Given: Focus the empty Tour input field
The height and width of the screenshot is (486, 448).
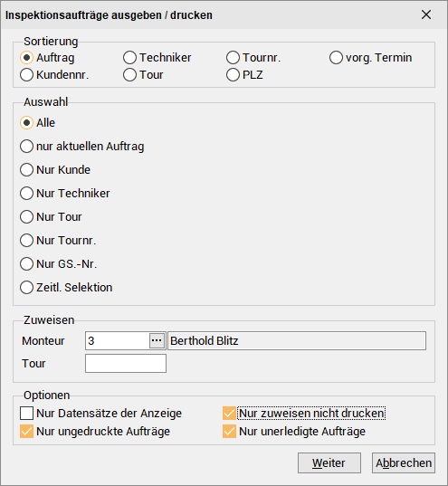Looking at the screenshot, I should click(126, 364).
